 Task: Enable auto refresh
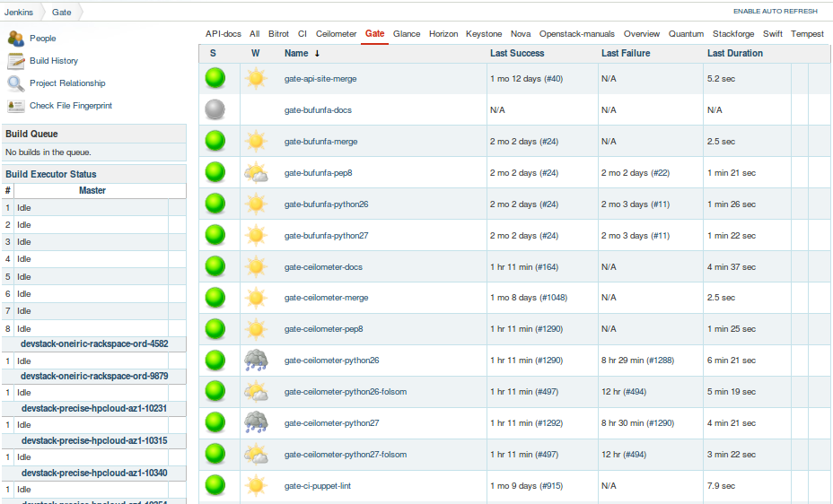coord(775,11)
